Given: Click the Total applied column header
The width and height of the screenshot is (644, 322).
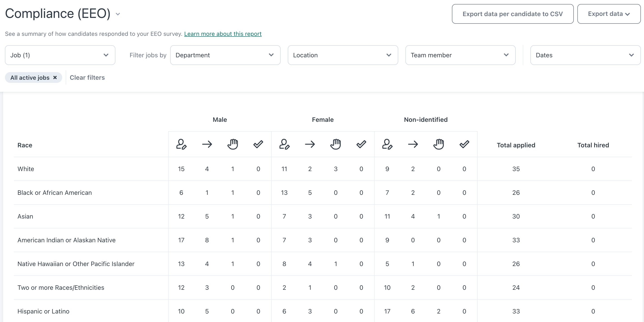Looking at the screenshot, I should pos(516,145).
